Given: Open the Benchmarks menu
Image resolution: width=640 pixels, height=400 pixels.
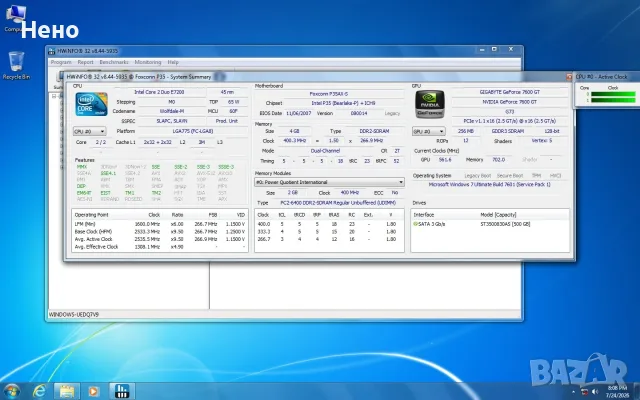Looking at the screenshot, I should 114,62.
